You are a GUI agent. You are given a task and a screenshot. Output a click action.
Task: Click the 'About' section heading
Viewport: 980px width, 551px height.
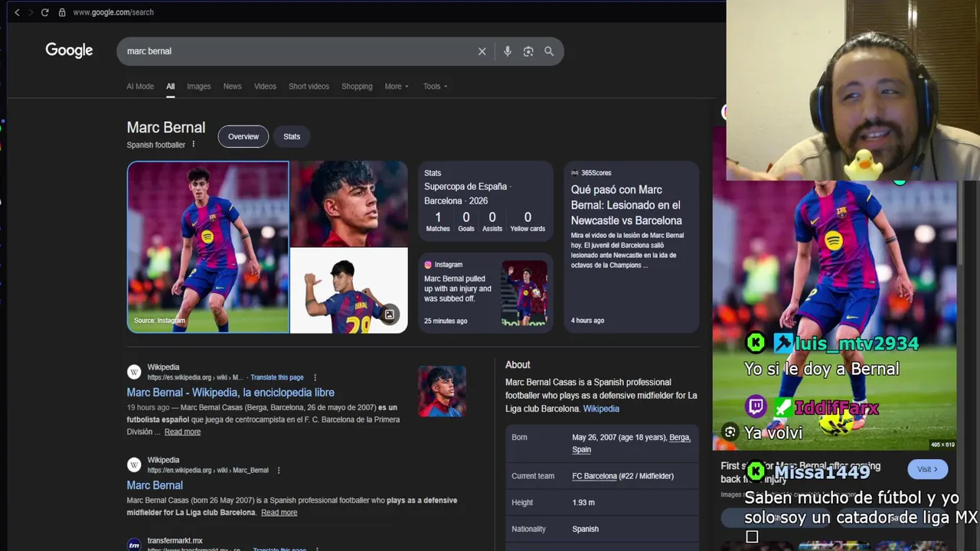[518, 365]
